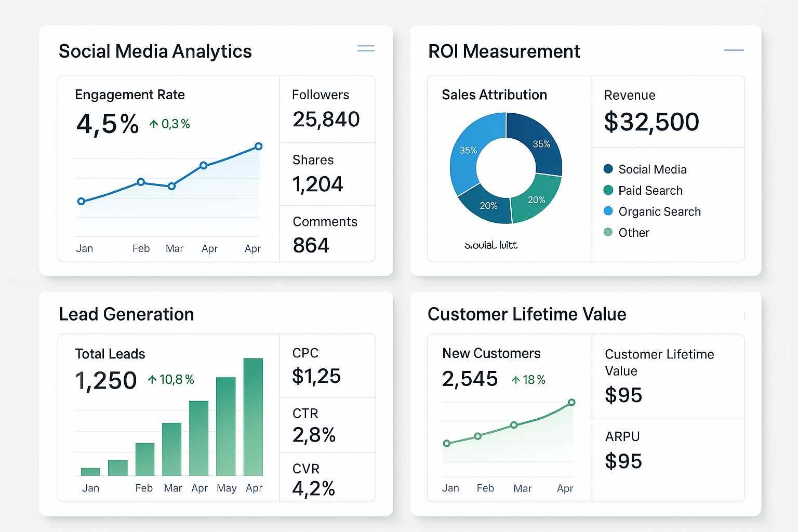The height and width of the screenshot is (532, 798).
Task: Select the Organic Search legend dot
Action: point(608,211)
